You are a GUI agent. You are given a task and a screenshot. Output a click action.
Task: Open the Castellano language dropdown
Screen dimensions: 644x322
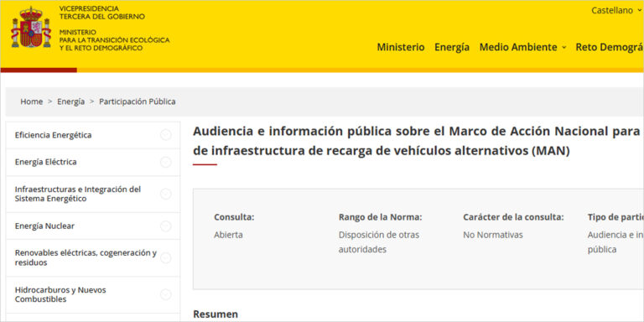616,11
